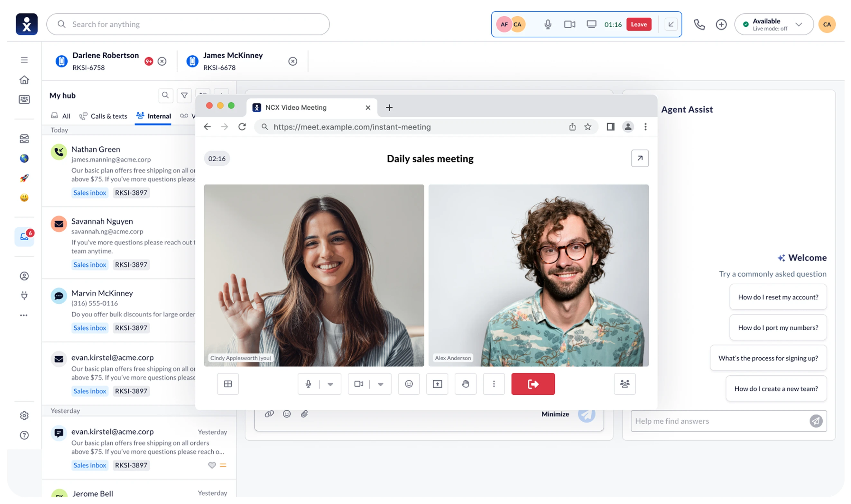
Task: Open browser three-dot menu
Action: click(x=645, y=127)
